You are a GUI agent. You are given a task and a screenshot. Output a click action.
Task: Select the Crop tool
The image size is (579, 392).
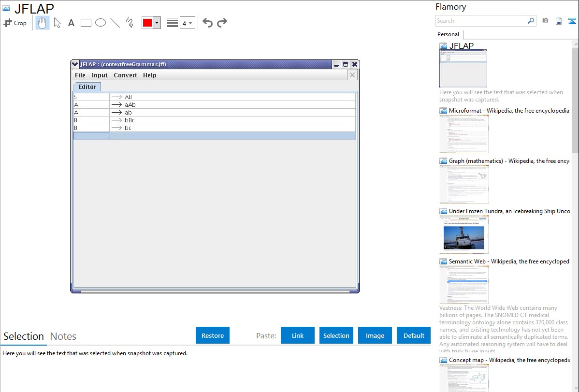tap(15, 23)
